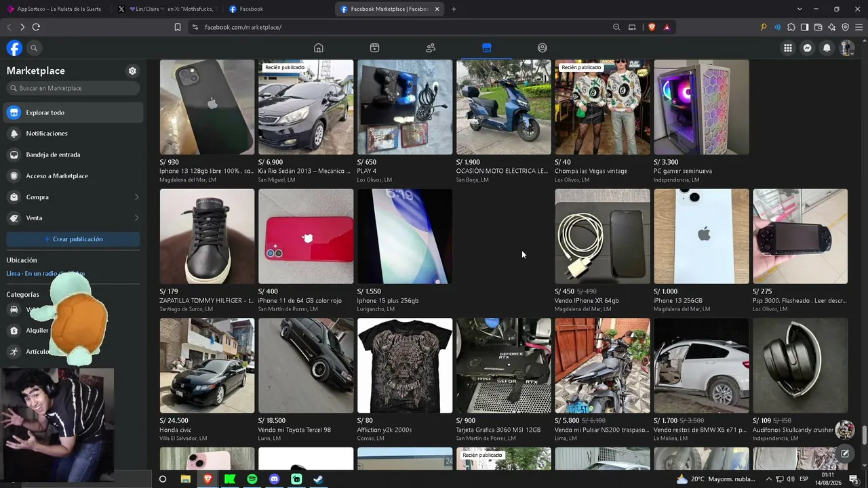Open Marketplace settings gear
868x488 pixels.
132,70
